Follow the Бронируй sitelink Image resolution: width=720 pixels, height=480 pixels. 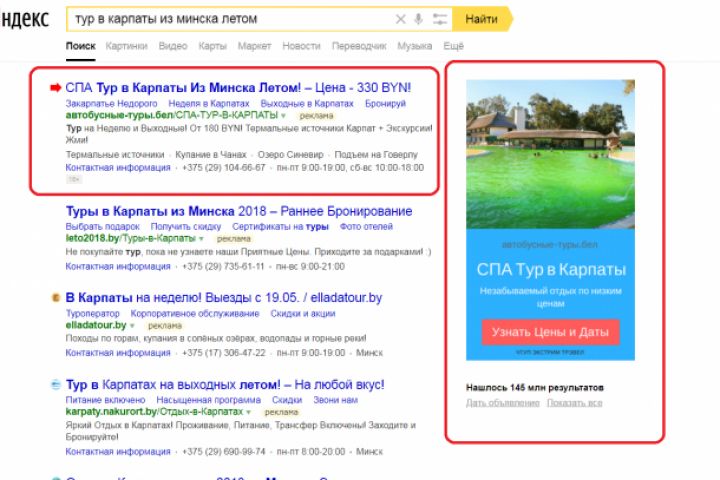385,103
